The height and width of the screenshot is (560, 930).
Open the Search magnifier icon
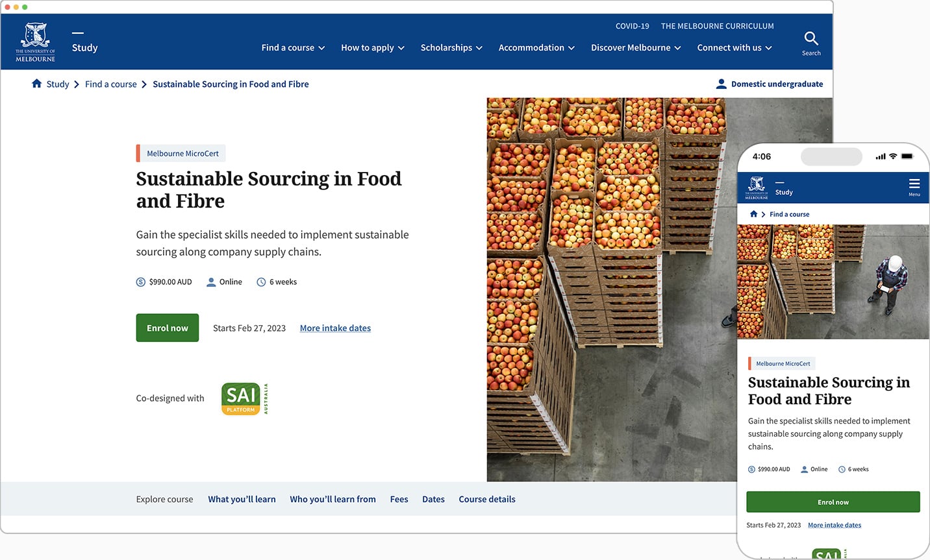811,39
